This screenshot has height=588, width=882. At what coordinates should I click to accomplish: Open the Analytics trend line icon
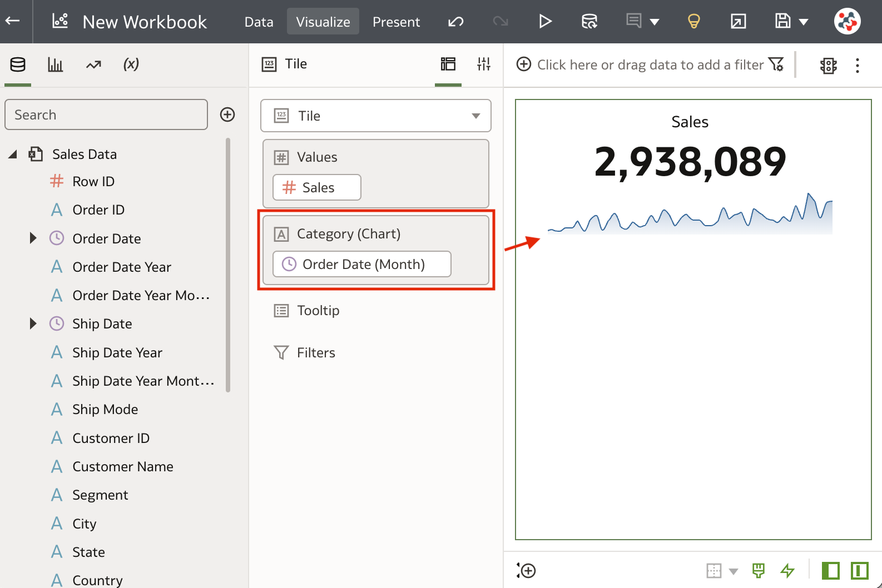93,64
